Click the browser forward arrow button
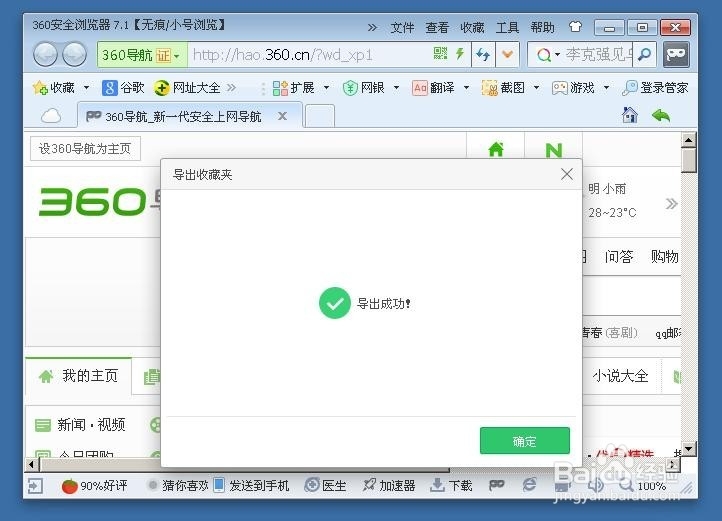This screenshot has height=521, width=722. point(74,55)
